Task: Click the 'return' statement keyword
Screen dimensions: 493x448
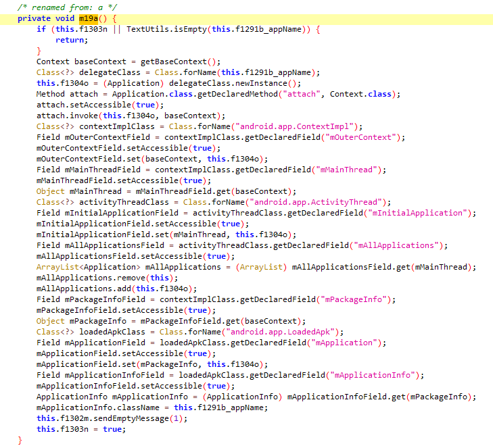Action: point(70,41)
